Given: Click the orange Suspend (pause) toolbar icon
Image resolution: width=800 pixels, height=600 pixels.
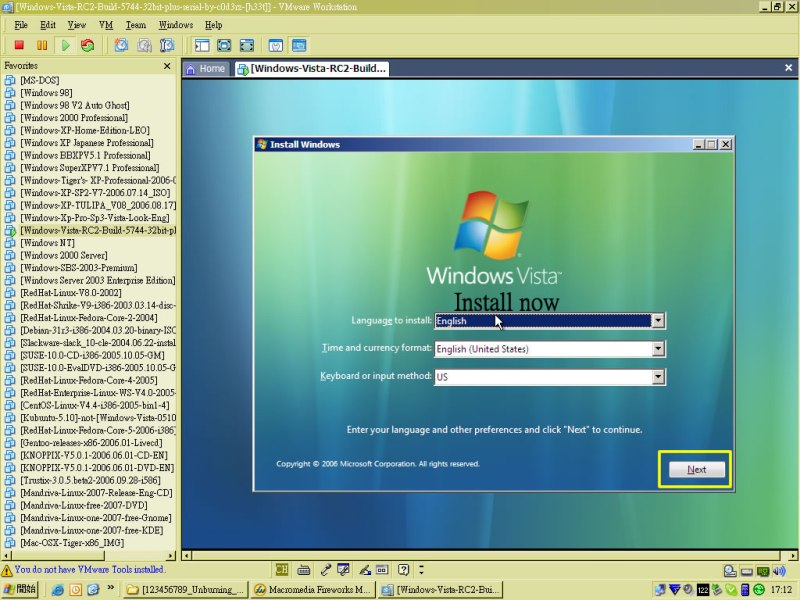Looking at the screenshot, I should (42, 45).
